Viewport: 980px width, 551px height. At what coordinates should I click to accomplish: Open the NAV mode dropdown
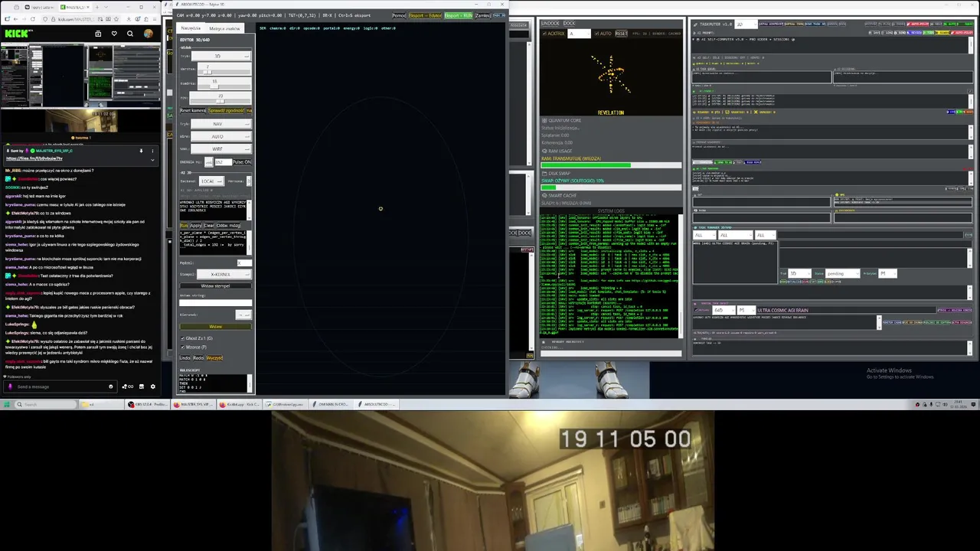pyautogui.click(x=220, y=124)
